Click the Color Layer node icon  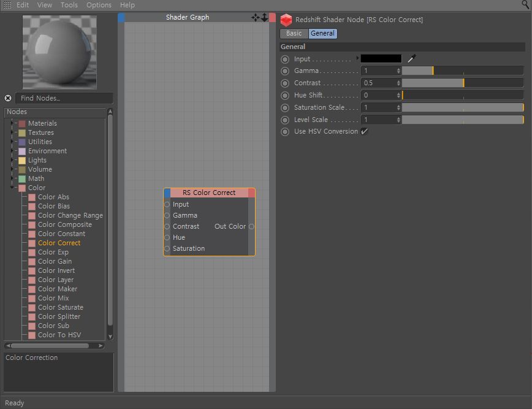[x=32, y=280]
